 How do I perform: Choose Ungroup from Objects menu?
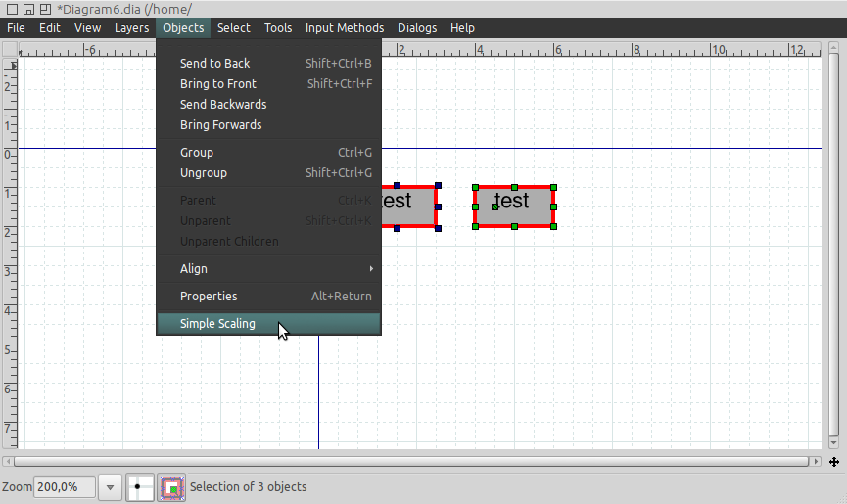[x=269, y=172]
